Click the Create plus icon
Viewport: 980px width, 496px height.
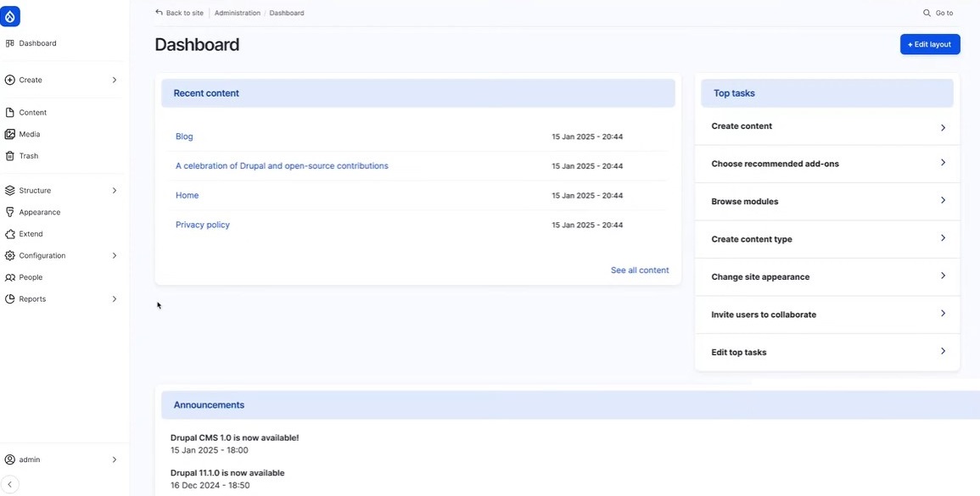[9, 80]
